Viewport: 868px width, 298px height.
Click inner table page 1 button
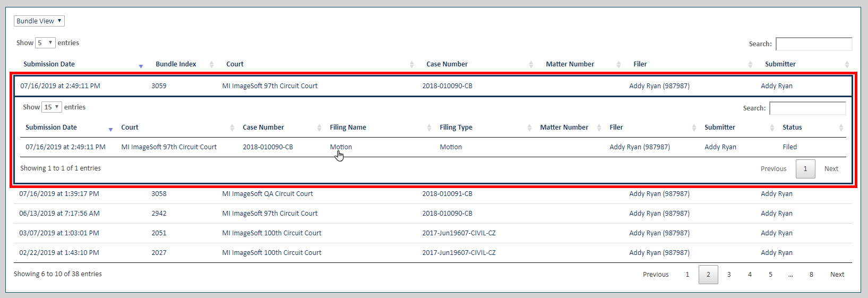click(x=805, y=169)
